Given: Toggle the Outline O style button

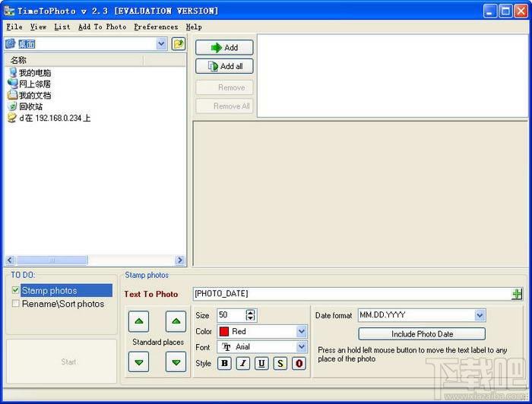Looking at the screenshot, I should point(299,363).
